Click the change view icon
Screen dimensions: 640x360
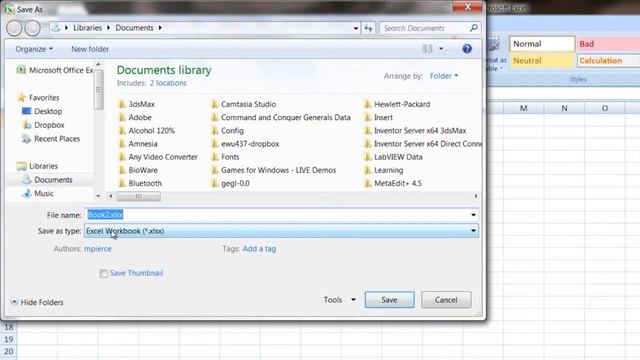point(427,49)
